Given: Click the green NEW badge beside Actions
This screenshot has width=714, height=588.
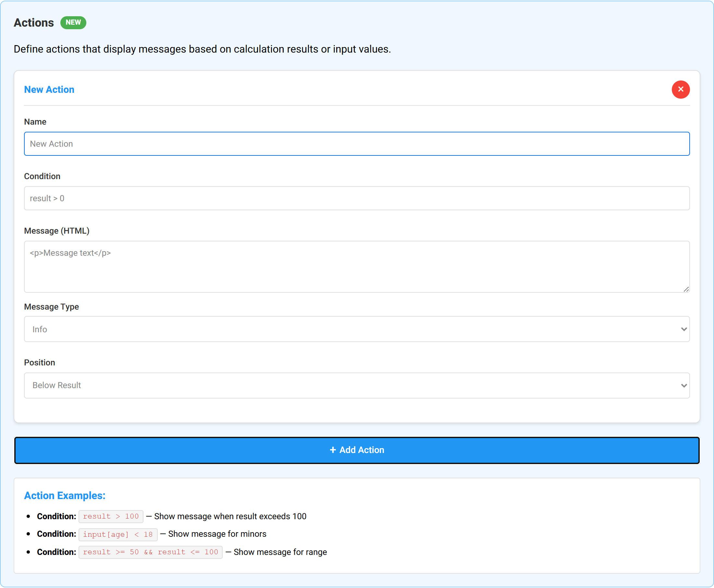Looking at the screenshot, I should [x=73, y=22].
